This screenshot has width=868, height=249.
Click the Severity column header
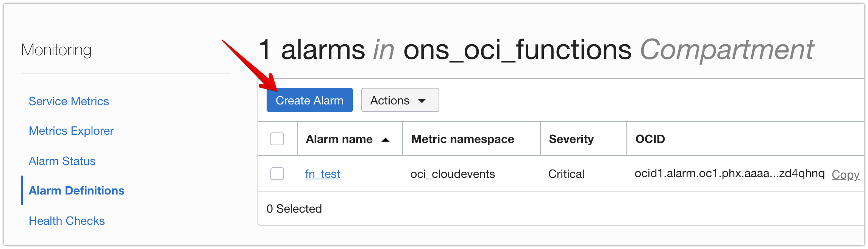(x=571, y=139)
